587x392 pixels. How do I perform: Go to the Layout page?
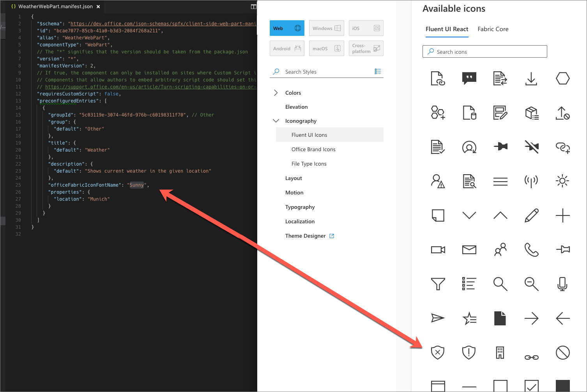tap(293, 178)
